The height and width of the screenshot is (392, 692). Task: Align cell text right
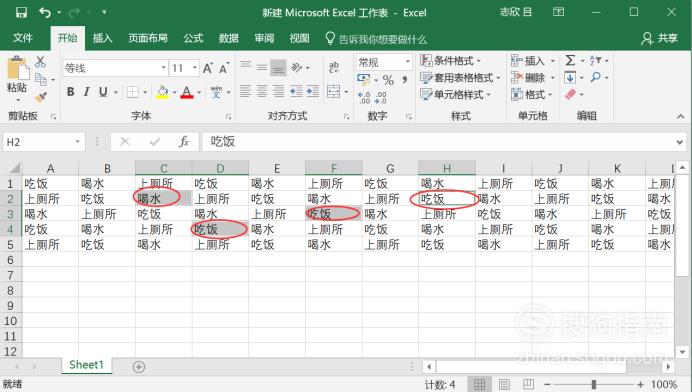click(x=278, y=91)
